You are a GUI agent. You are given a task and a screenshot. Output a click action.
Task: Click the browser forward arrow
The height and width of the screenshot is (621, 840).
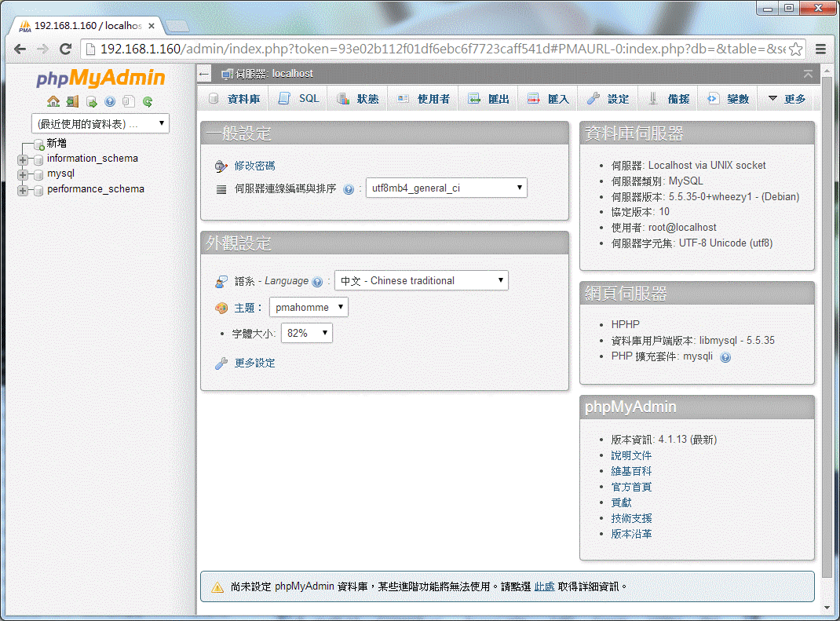click(x=43, y=49)
